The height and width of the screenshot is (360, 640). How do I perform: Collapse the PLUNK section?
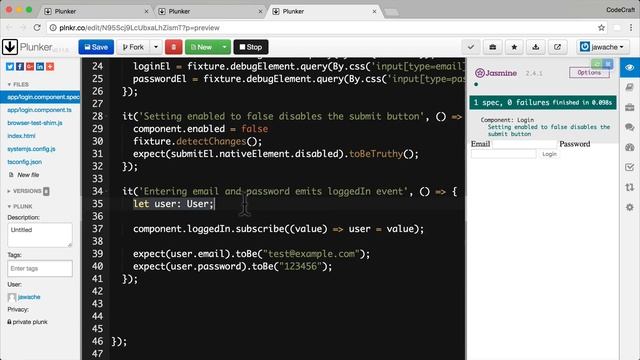click(x=20, y=207)
